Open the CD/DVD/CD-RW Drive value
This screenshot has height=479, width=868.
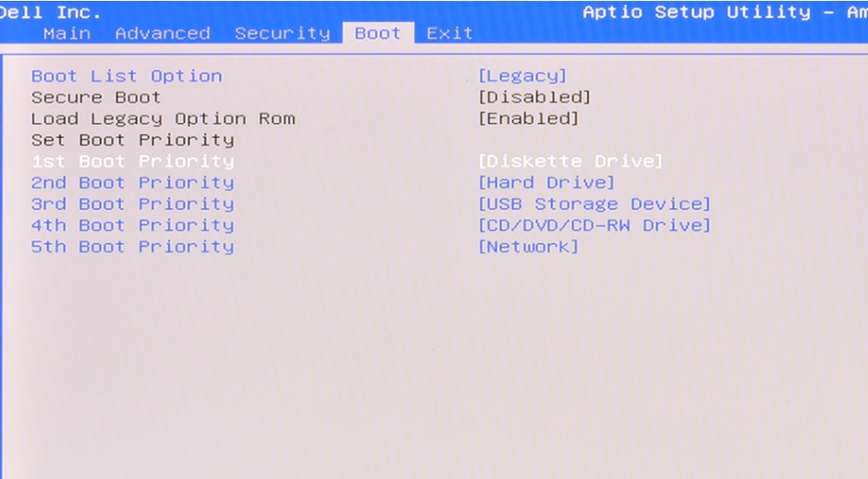tap(594, 226)
